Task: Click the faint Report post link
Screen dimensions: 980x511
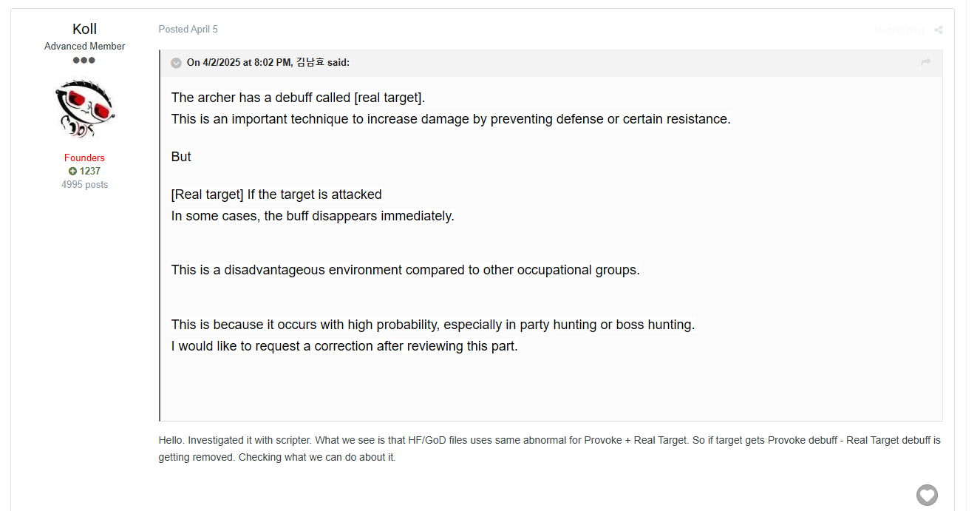Action: pyautogui.click(x=899, y=30)
